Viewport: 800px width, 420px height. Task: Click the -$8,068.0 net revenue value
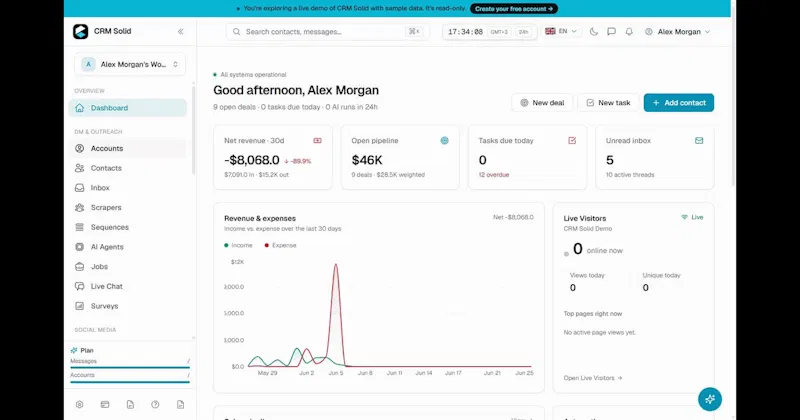[252, 160]
